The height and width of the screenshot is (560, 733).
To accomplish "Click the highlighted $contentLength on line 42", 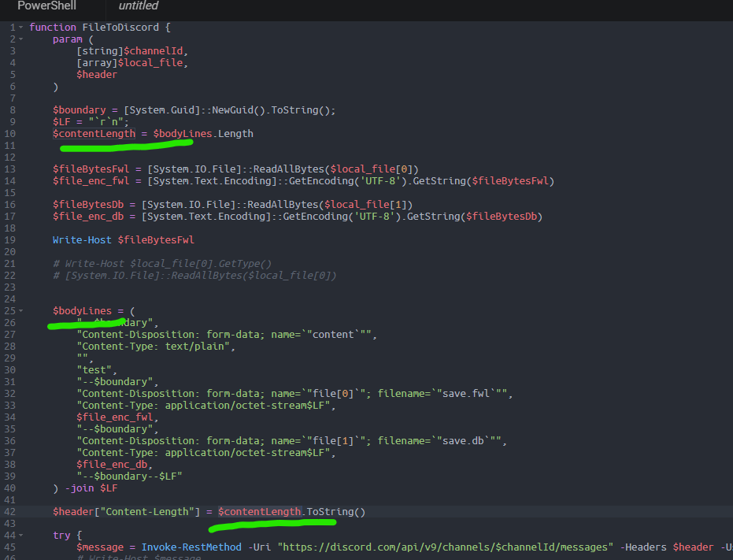I will pyautogui.click(x=260, y=512).
